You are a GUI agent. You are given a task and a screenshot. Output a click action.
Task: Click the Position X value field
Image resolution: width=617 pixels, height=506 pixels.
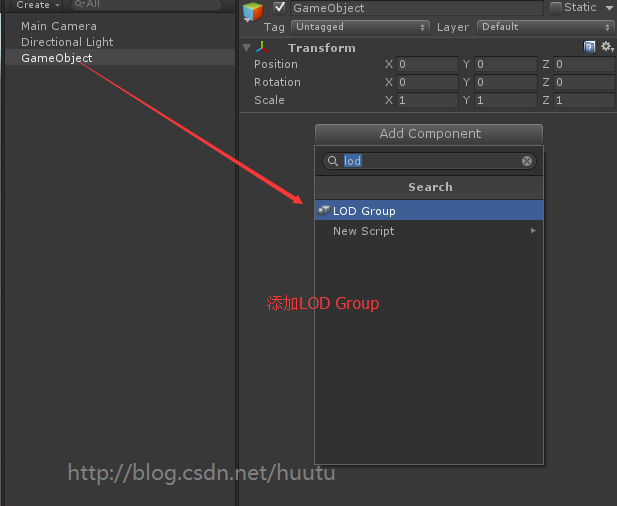[427, 64]
